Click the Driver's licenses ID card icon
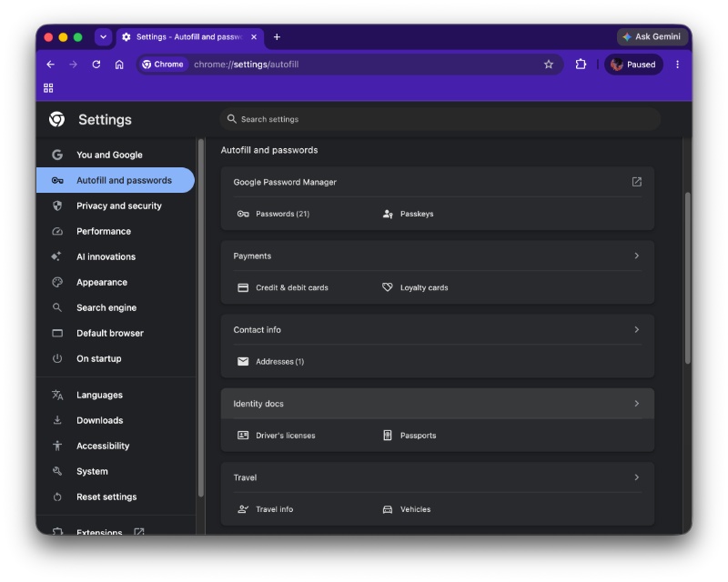This screenshot has height=582, width=728. tap(243, 436)
